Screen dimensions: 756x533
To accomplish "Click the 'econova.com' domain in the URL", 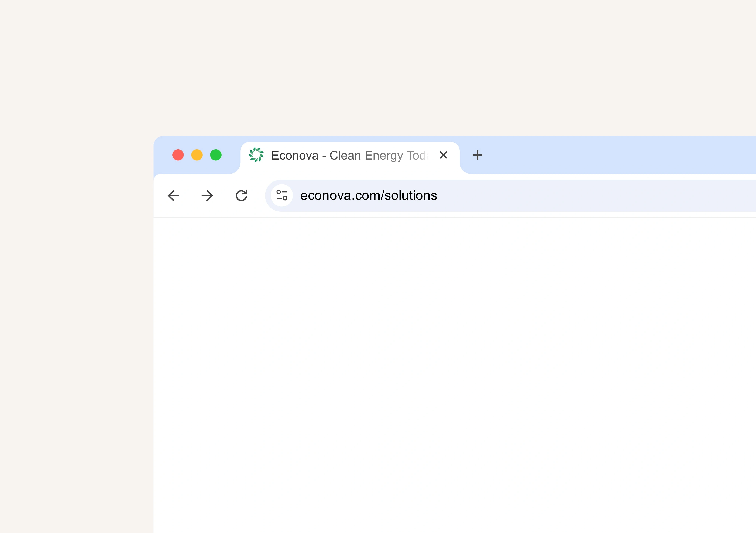I will [x=340, y=196].
